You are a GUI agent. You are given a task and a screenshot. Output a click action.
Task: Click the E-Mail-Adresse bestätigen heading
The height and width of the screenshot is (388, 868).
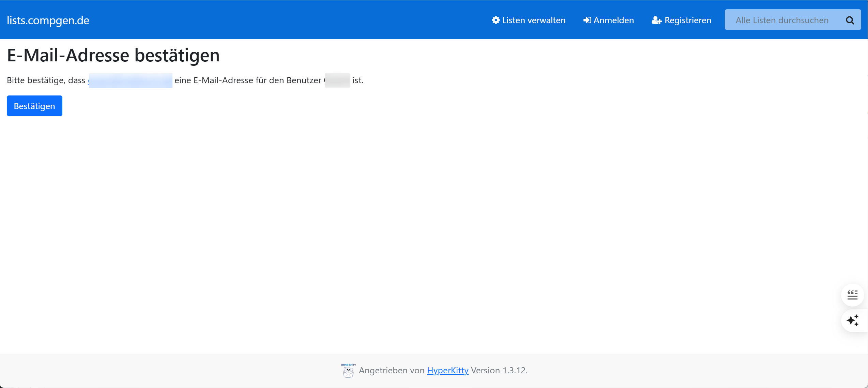coord(113,55)
